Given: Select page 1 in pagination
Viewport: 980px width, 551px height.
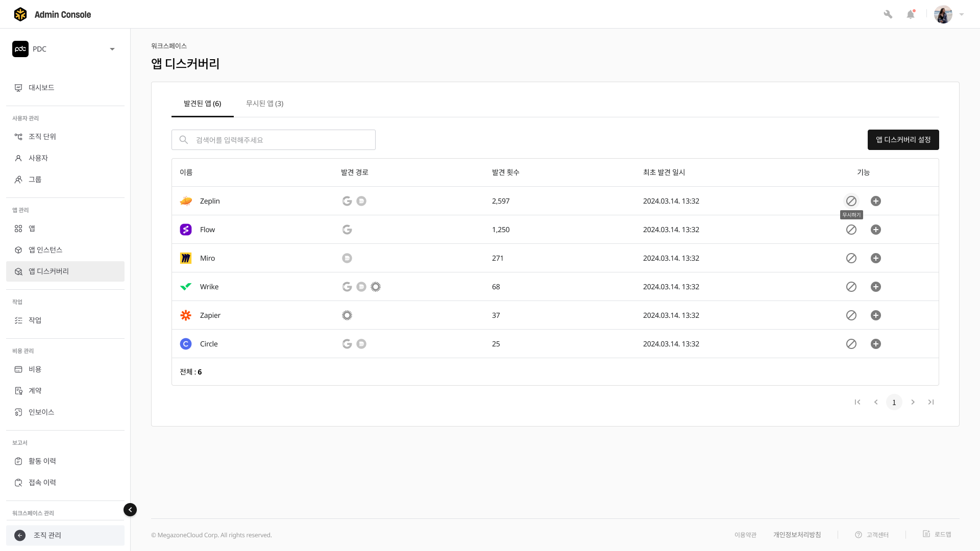Looking at the screenshot, I should [894, 402].
